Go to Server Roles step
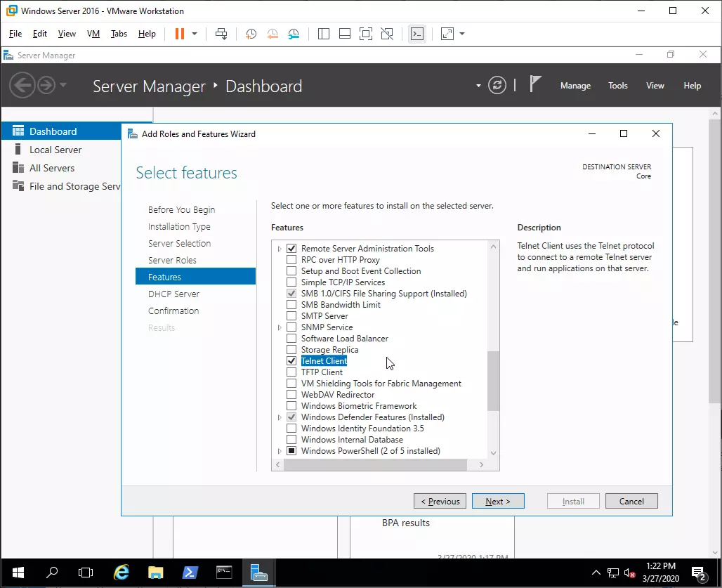Screen dimensions: 722x588 point(172,260)
